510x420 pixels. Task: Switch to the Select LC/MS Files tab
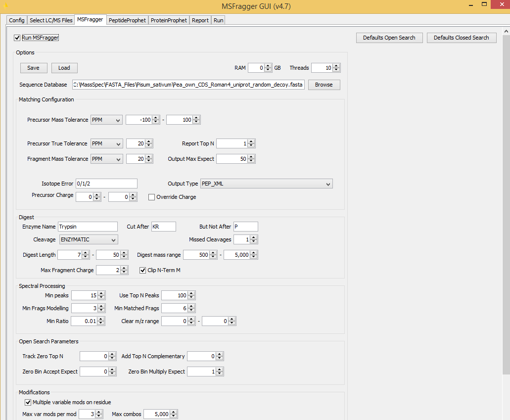click(x=50, y=20)
